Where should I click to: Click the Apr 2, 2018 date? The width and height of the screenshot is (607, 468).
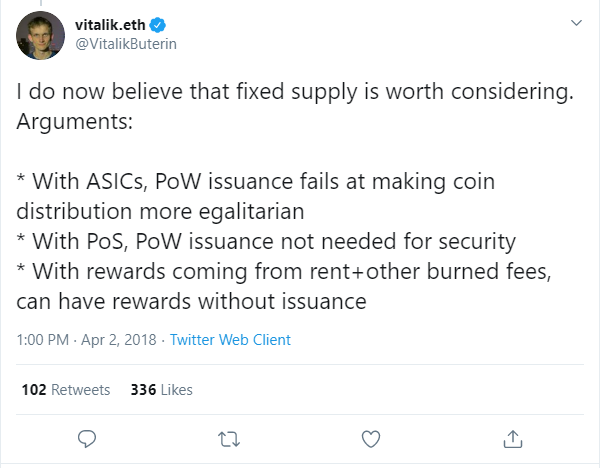click(x=118, y=340)
